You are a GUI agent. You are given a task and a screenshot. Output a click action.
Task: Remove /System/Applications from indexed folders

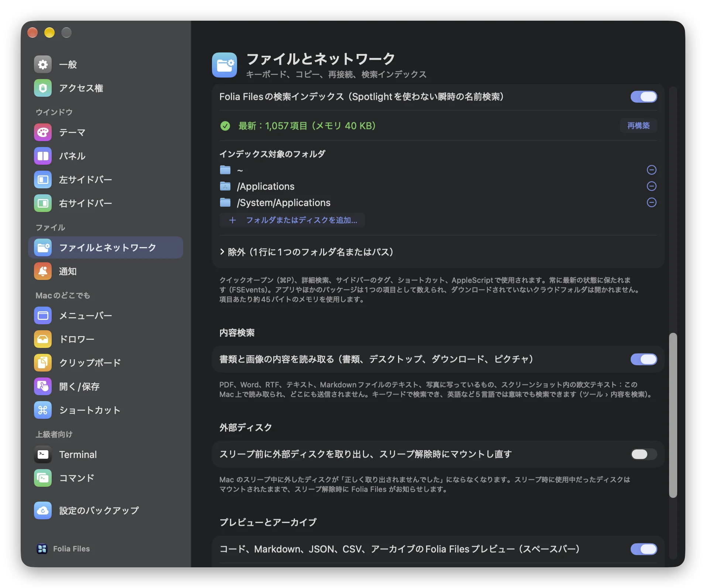click(x=651, y=202)
